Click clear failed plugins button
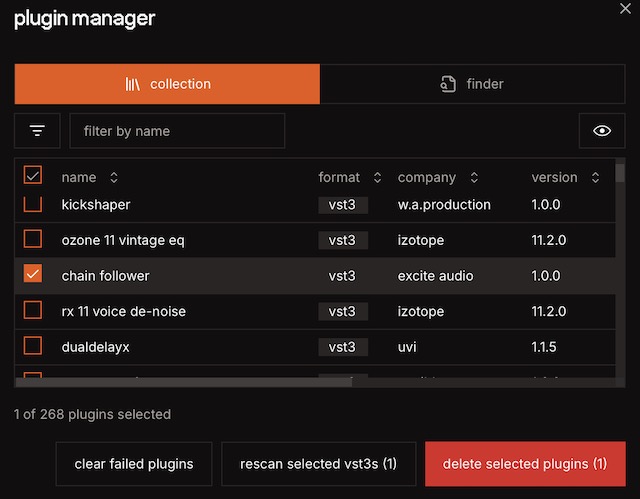This screenshot has width=640, height=499. tap(134, 464)
